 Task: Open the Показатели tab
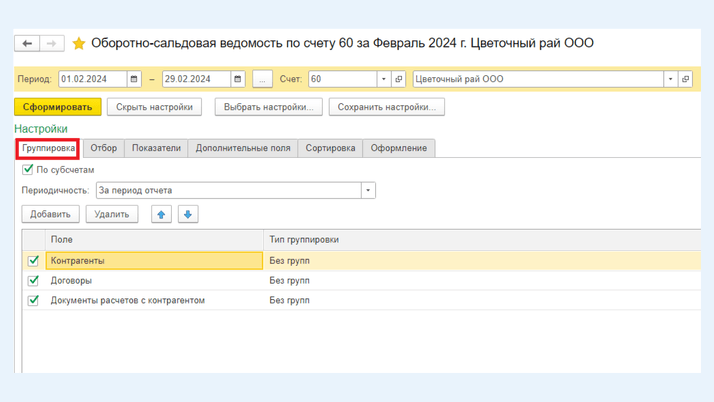[156, 148]
